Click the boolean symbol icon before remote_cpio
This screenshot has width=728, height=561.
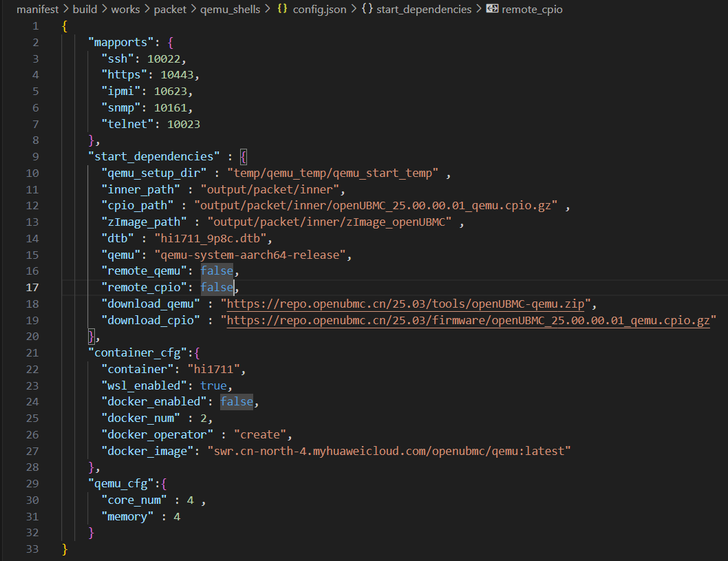492,10
